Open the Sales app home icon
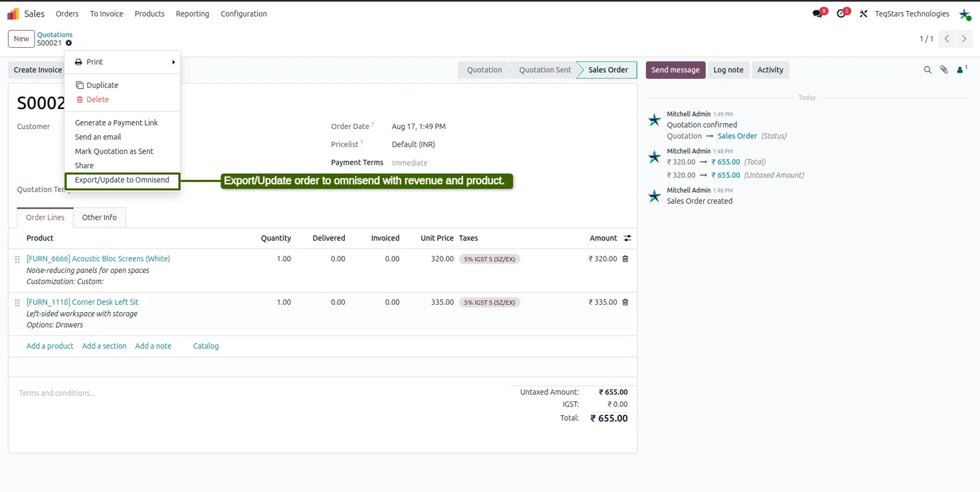The image size is (980, 492). [x=13, y=13]
